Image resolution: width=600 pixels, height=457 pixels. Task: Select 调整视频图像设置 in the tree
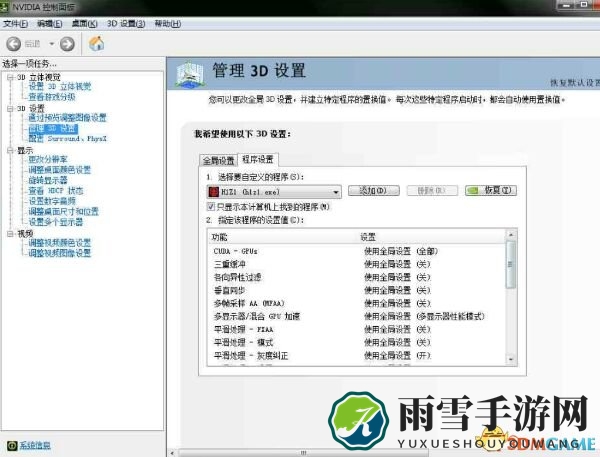60,253
